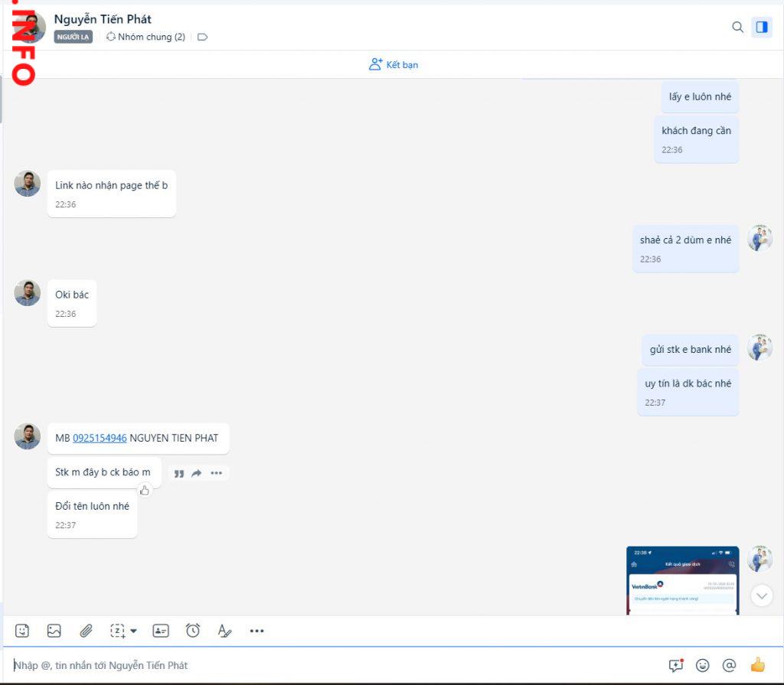This screenshot has width=784, height=685.
Task: Open more options in message toolbar
Action: (x=256, y=631)
